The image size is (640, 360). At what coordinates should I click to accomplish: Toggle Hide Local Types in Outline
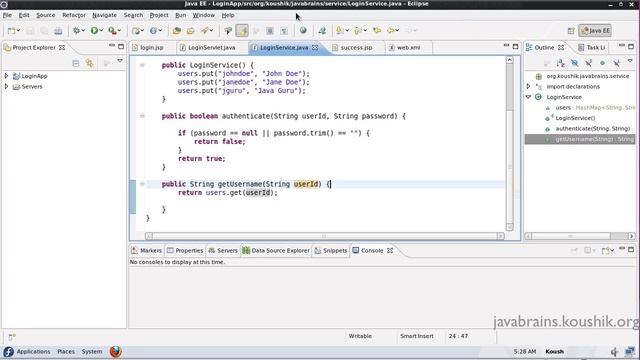click(x=616, y=63)
